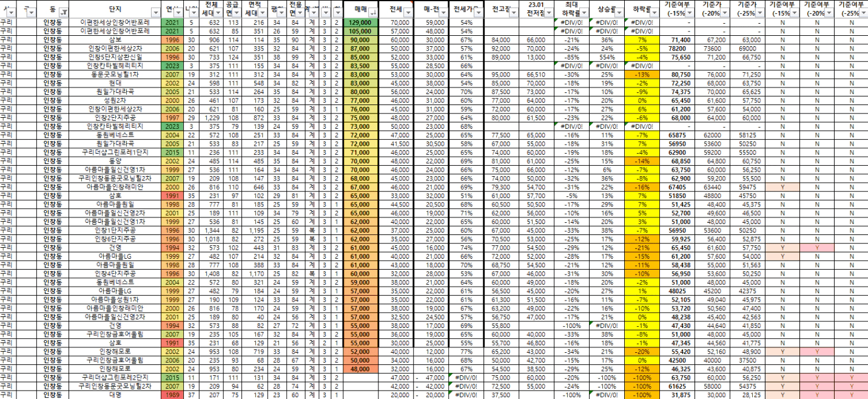
Task: Select the 단지 cell 인창2단지주공
Action: pos(115,118)
